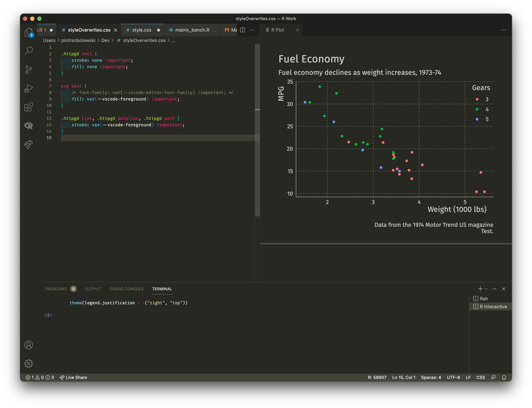Open the Extensions view
The image size is (532, 408).
tap(29, 107)
